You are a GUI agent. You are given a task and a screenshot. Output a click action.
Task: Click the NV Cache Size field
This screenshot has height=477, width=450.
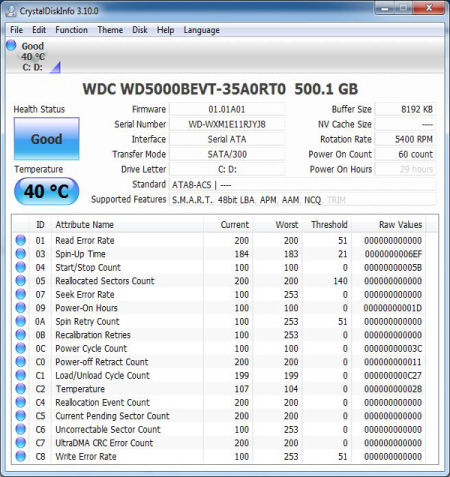(x=405, y=124)
